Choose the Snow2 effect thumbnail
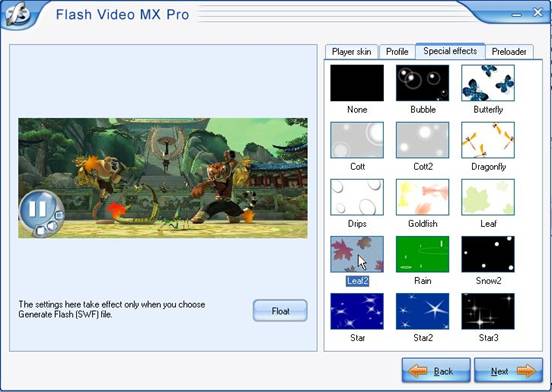552x392 pixels. pyautogui.click(x=488, y=254)
